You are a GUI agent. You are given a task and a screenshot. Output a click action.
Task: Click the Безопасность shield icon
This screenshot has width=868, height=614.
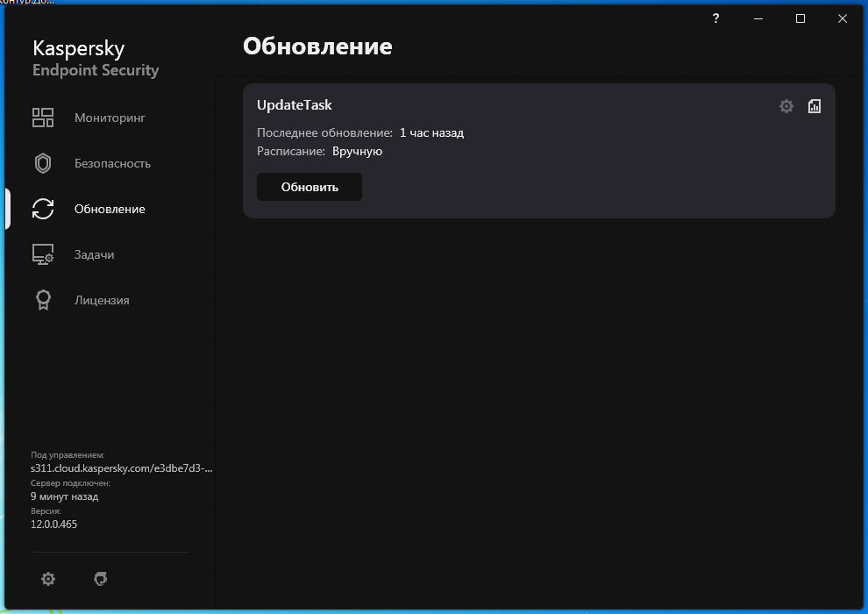(x=43, y=163)
